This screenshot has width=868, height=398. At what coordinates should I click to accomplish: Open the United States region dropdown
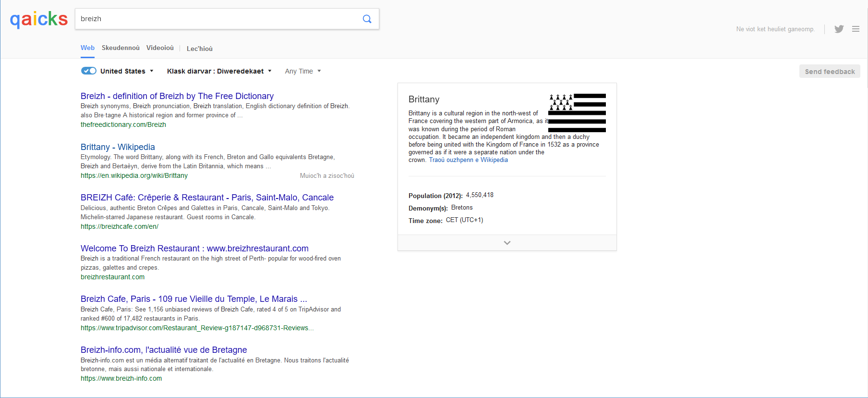pos(127,71)
